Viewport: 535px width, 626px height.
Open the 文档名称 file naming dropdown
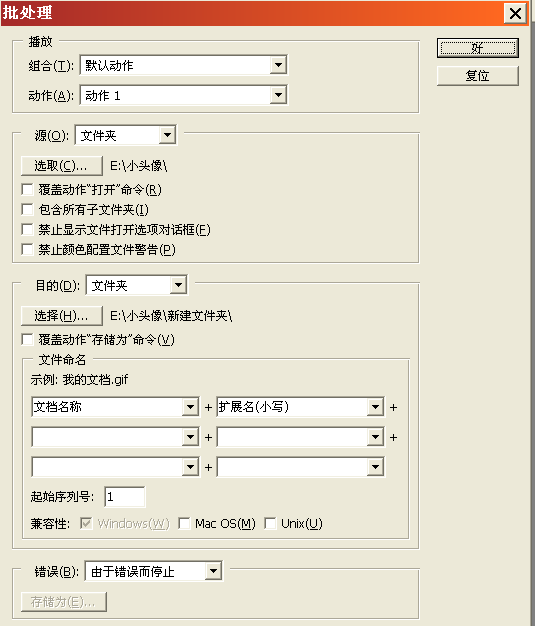pos(115,407)
